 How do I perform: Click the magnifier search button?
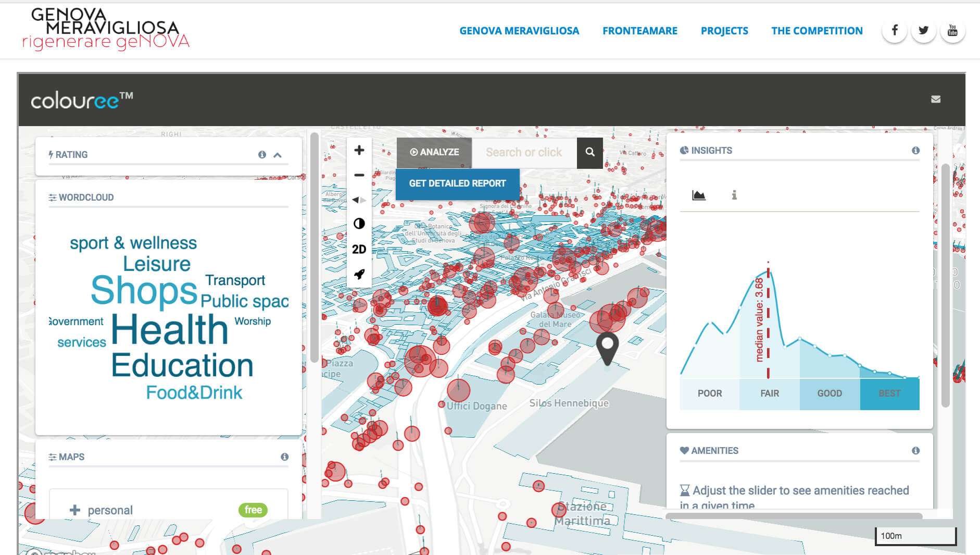pos(590,152)
